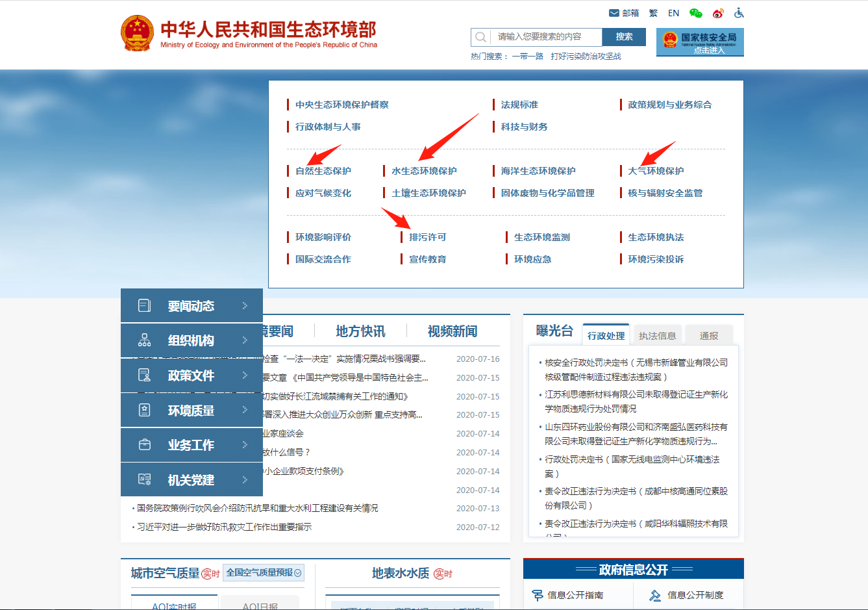Open 环境应急 link
This screenshot has height=610, width=868.
coord(533,259)
